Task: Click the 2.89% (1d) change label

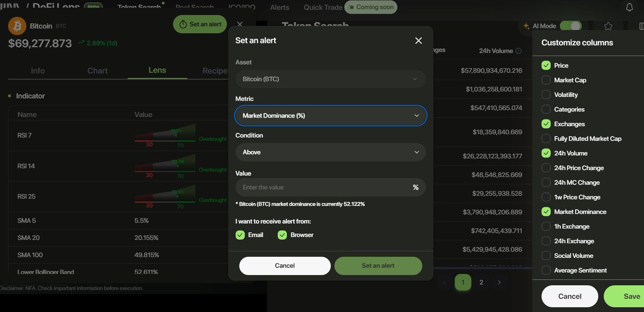Action: pyautogui.click(x=98, y=42)
